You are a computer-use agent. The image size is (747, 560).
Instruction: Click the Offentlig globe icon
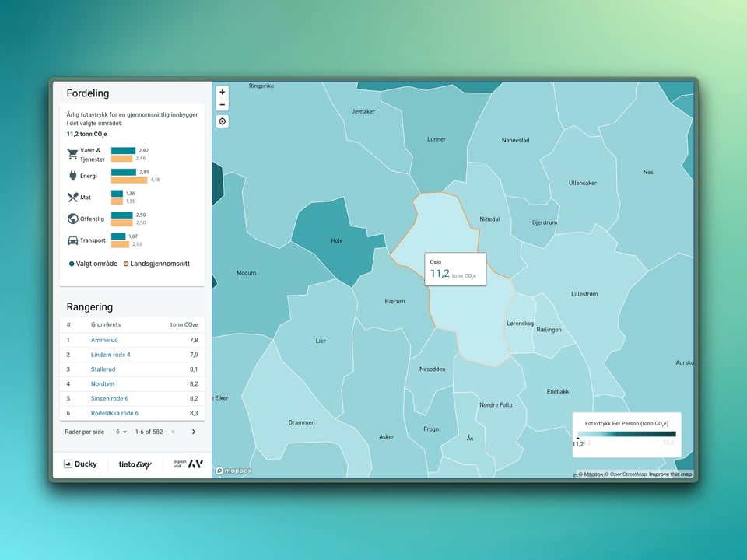point(73,219)
